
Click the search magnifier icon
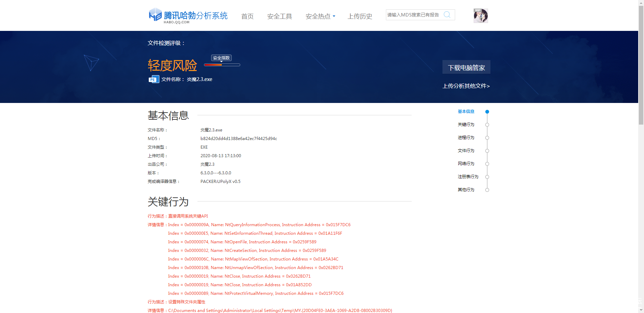[447, 15]
